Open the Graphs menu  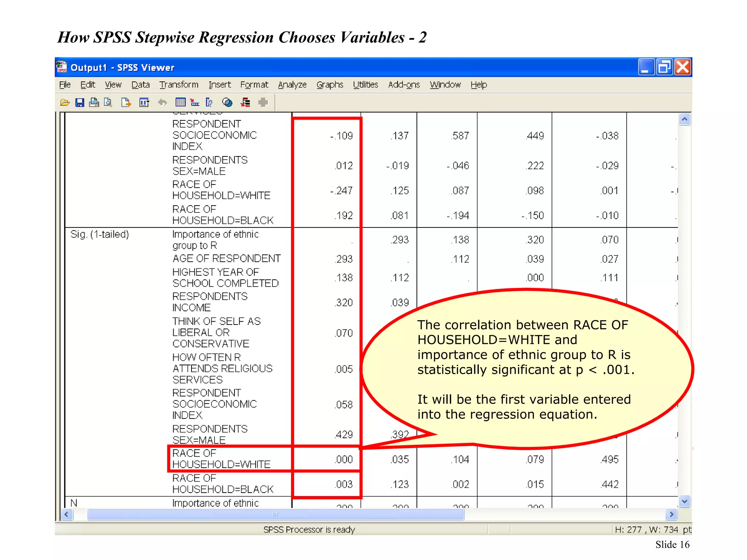(x=330, y=85)
